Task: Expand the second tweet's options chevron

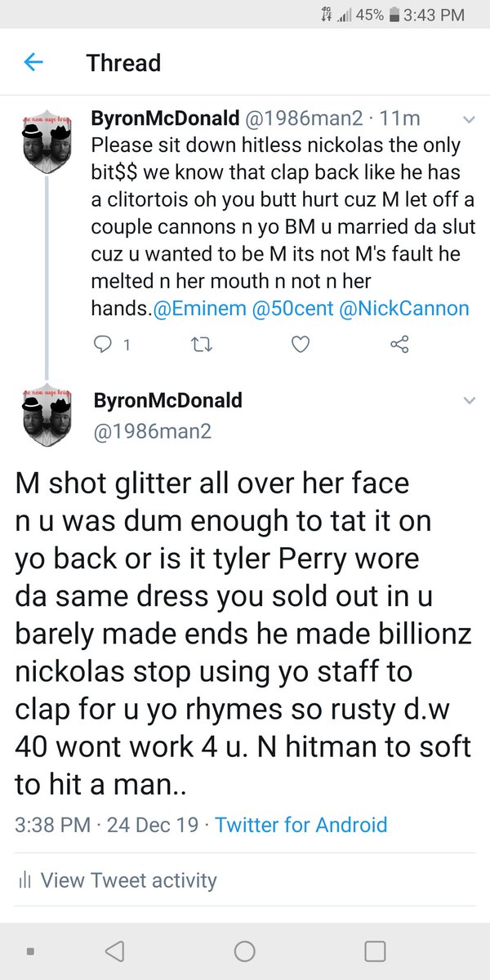Action: (469, 401)
